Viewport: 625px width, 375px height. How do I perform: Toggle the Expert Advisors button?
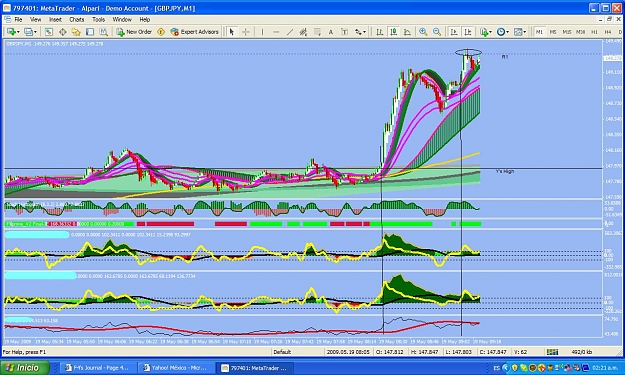(x=194, y=32)
